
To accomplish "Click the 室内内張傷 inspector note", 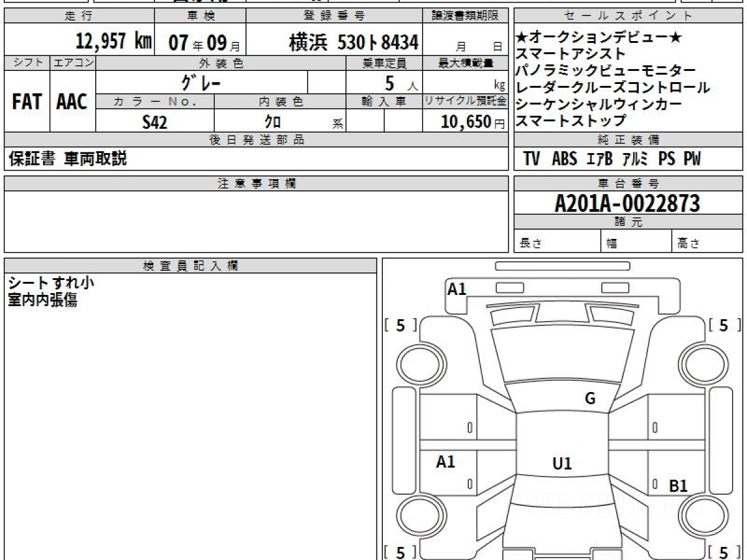I will coord(42,300).
